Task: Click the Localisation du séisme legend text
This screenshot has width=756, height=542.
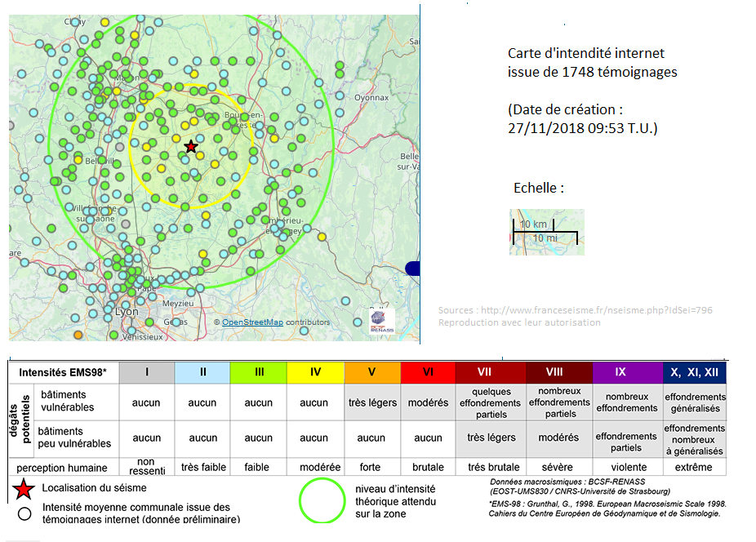Action: tap(94, 488)
